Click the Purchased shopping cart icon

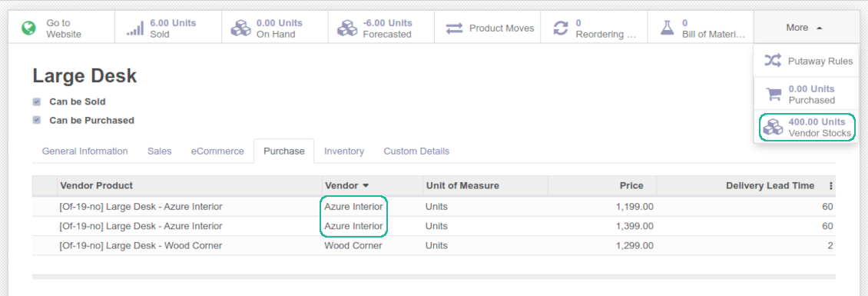[774, 95]
